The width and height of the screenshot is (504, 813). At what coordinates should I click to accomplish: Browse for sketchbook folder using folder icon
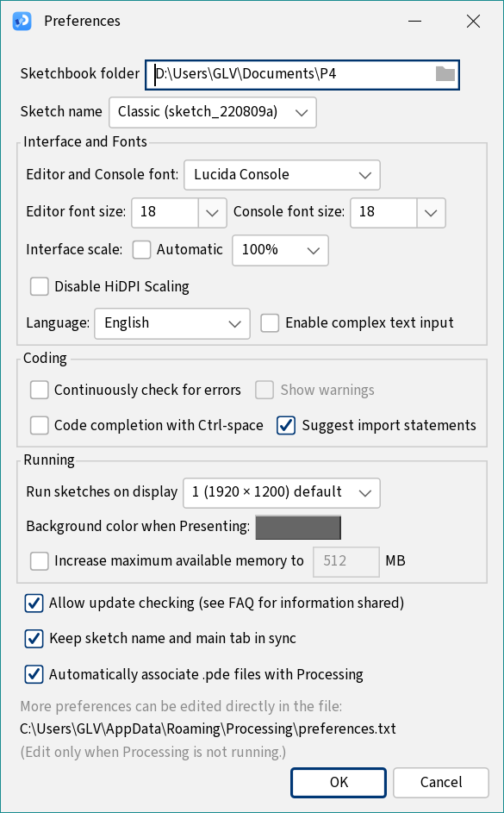(x=445, y=74)
